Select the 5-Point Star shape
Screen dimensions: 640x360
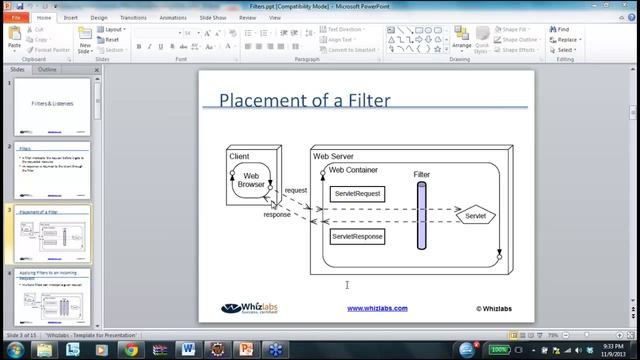(x=438, y=49)
